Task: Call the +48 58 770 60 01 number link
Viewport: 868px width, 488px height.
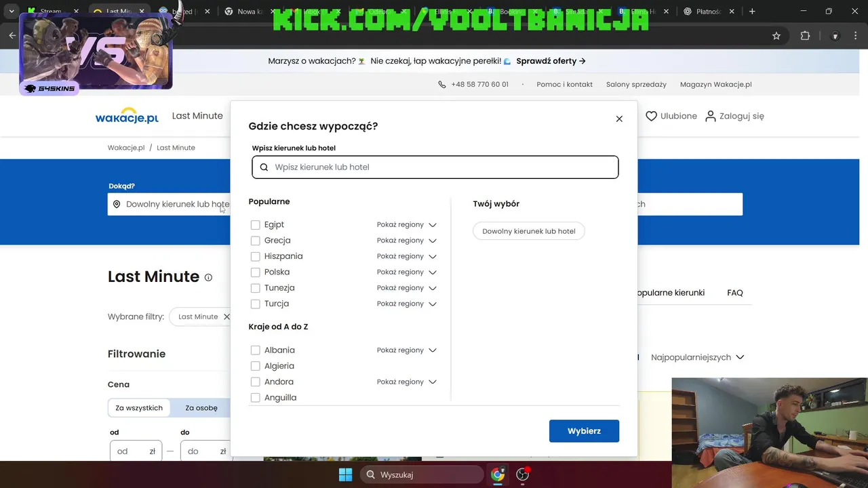Action: [x=479, y=85]
